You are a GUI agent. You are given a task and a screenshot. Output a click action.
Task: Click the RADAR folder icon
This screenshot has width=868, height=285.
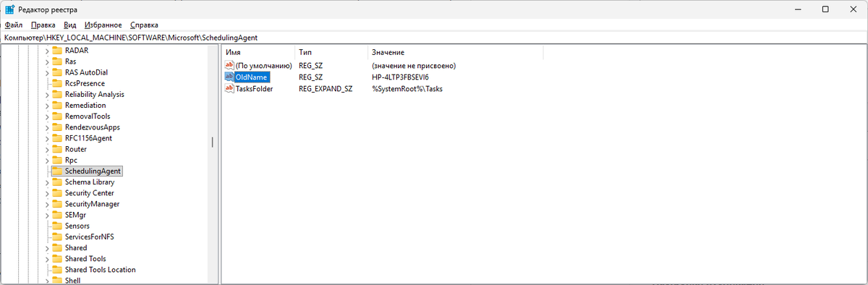click(57, 51)
